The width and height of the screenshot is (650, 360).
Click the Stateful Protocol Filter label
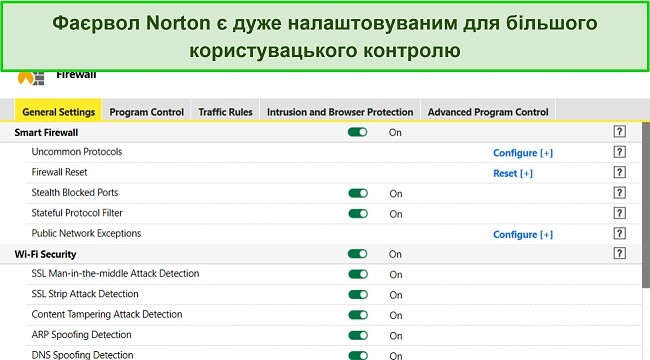coord(77,213)
